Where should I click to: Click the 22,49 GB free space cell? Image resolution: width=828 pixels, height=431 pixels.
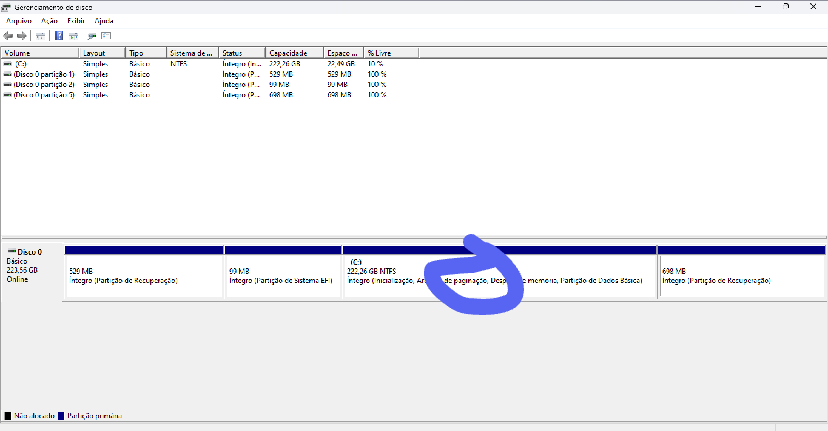pos(340,64)
